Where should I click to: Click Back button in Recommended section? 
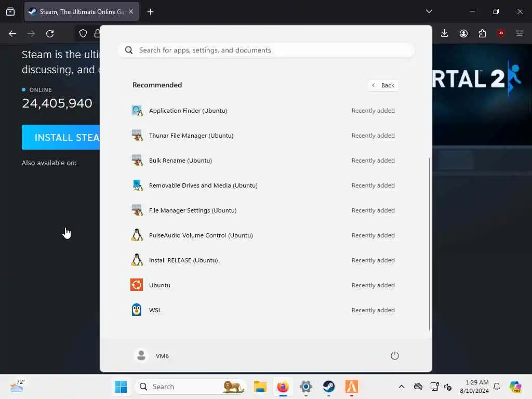(x=383, y=85)
